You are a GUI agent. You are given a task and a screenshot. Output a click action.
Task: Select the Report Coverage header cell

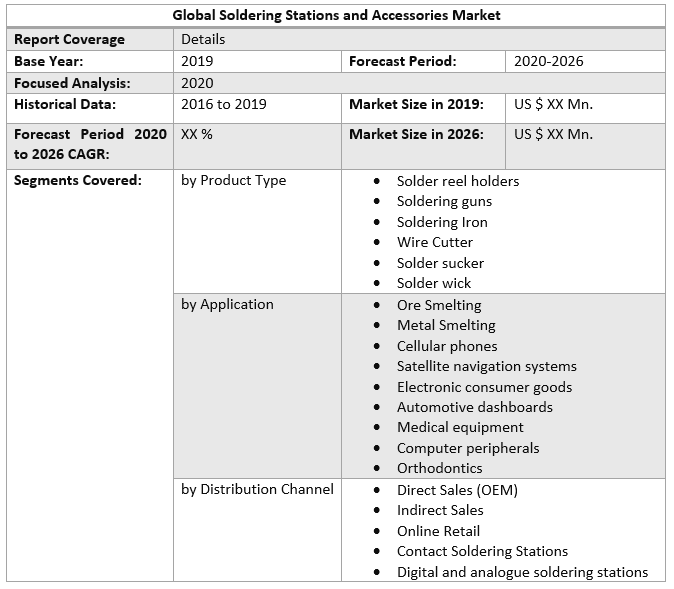69,39
